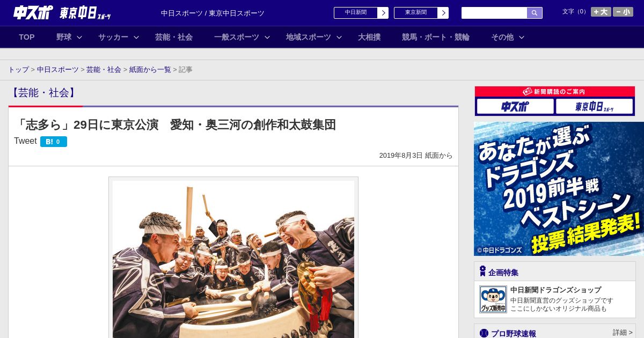Click the 企画特集 ribbon icon
The width and height of the screenshot is (644, 338).
tap(482, 271)
